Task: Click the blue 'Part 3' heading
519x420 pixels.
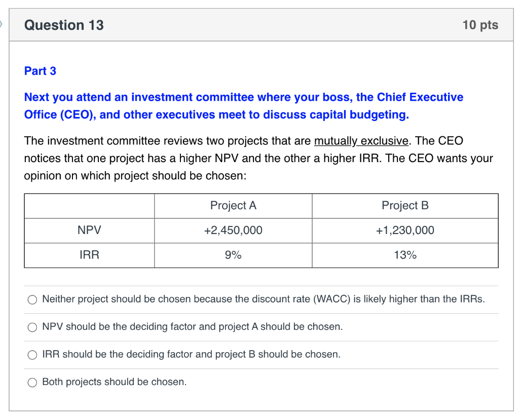Action: click(40, 71)
